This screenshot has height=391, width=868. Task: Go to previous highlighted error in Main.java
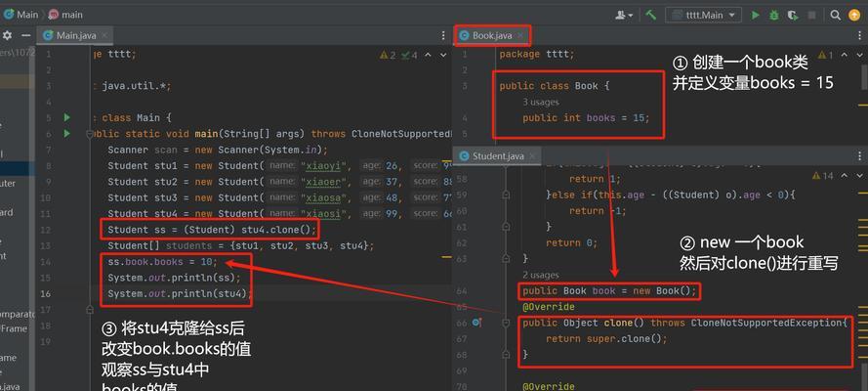pos(430,55)
